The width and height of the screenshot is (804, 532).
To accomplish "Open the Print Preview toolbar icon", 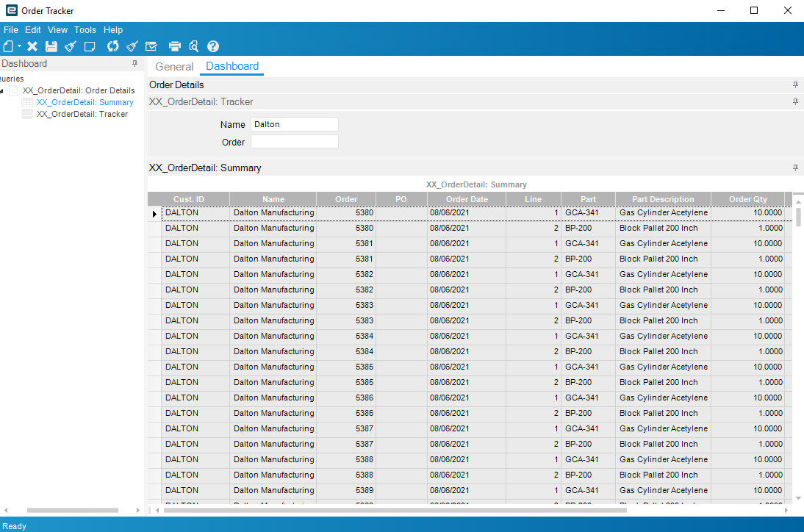I will [x=193, y=46].
